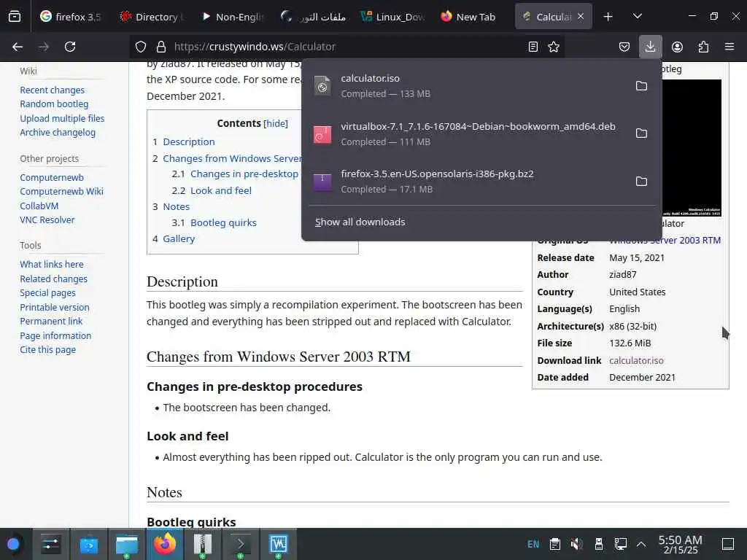Click the calculator.iso download link in infobox
747x560 pixels.
(636, 360)
